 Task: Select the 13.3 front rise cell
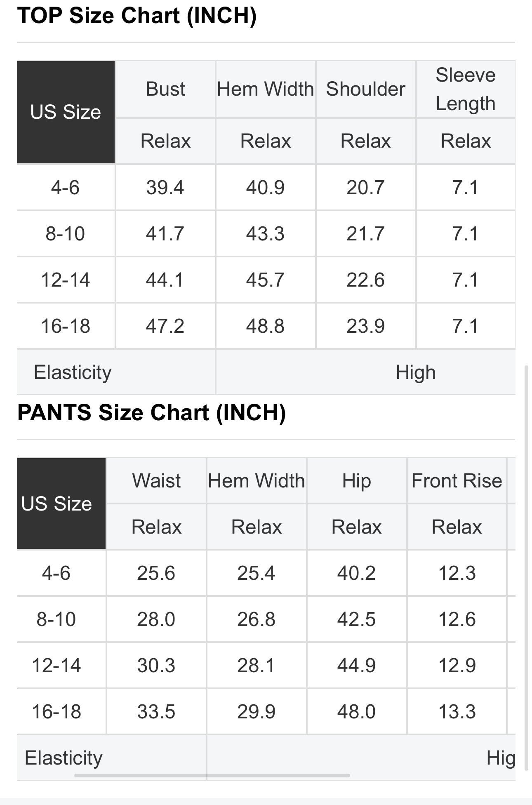point(457,712)
